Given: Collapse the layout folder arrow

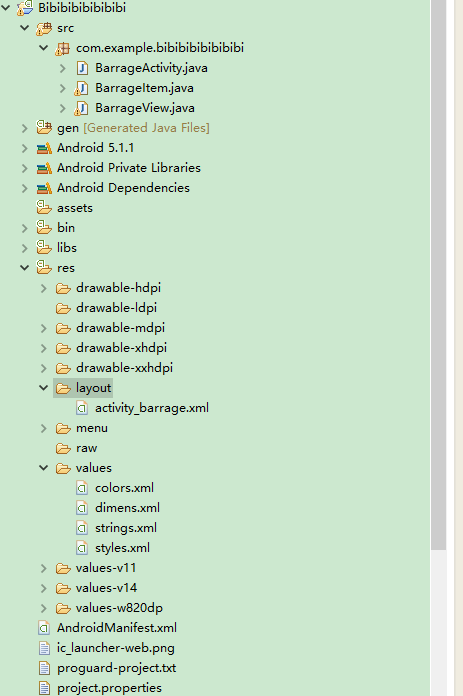Looking at the screenshot, I should pos(44,388).
